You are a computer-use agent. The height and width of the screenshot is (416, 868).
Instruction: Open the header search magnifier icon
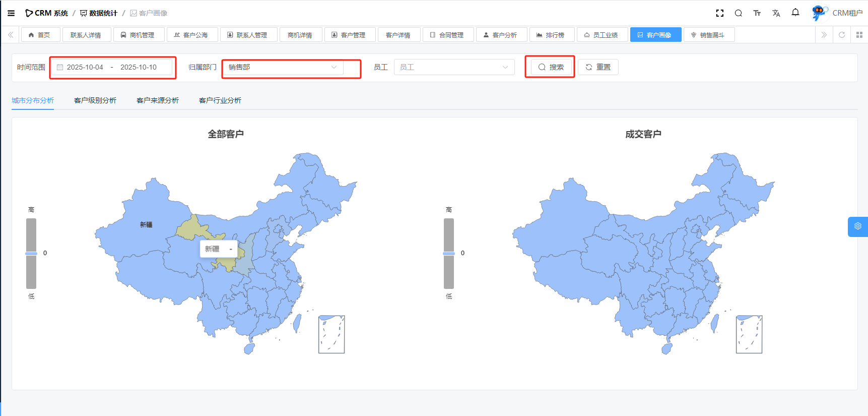739,13
